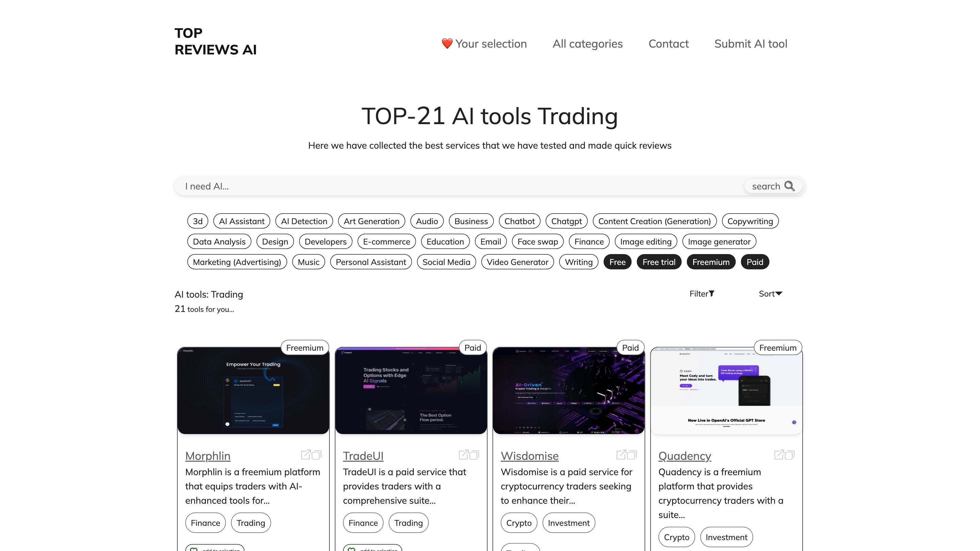Click the external link icon beside Morphlin

click(x=306, y=454)
